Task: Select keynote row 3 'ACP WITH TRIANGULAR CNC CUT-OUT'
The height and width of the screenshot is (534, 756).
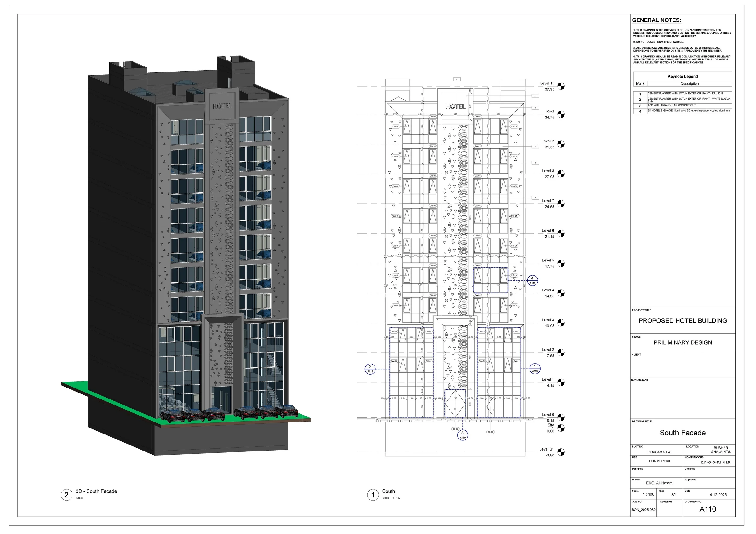Action: (x=683, y=106)
